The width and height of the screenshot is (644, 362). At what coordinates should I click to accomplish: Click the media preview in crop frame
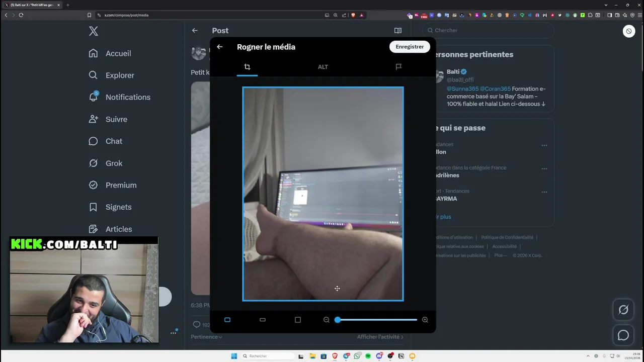pyautogui.click(x=323, y=194)
